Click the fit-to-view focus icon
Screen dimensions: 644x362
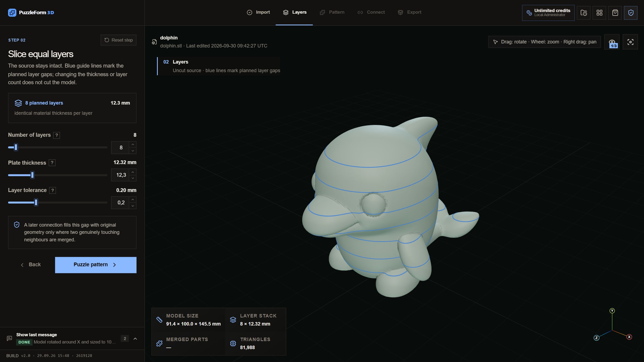[630, 42]
